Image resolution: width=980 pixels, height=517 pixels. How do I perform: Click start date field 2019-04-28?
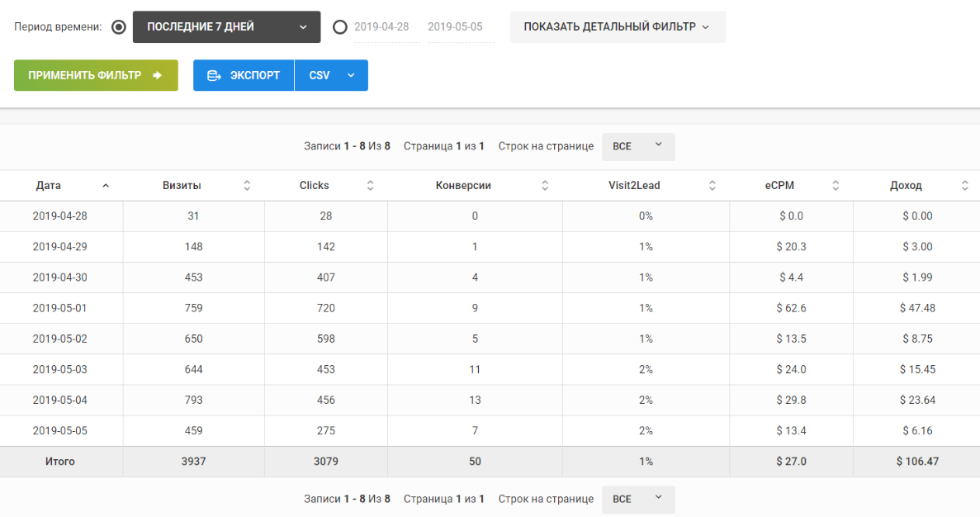(x=381, y=26)
